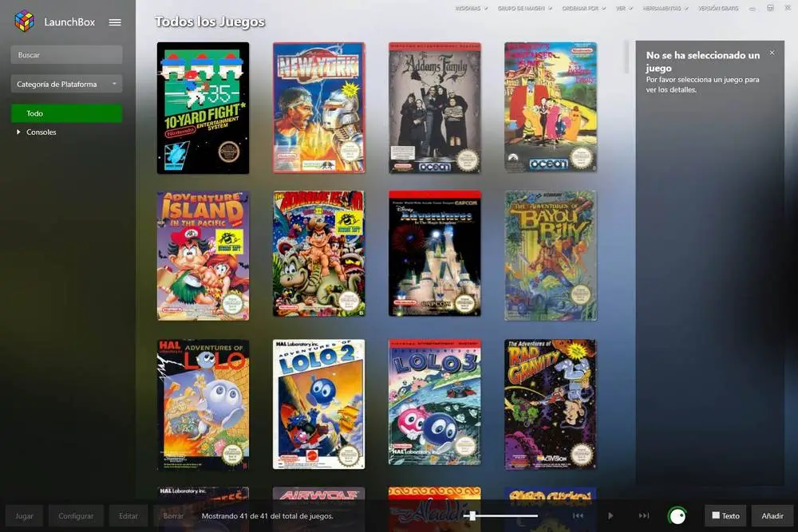Screen dimensions: 798x532
Task: Select the New York game box art
Action: [319, 108]
